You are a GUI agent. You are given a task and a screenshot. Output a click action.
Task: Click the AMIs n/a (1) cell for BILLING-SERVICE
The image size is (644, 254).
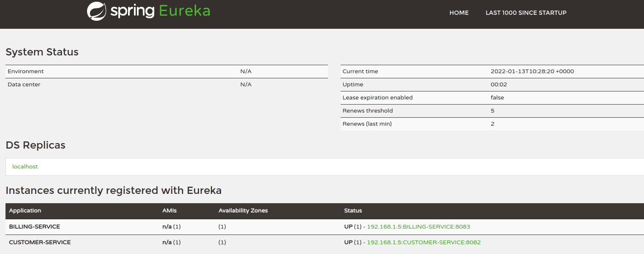tap(172, 227)
